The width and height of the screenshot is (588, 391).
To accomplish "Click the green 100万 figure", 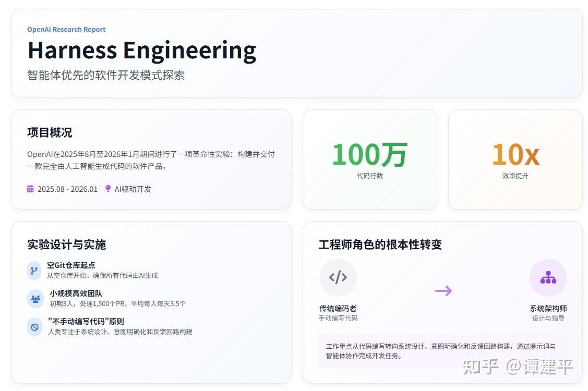I will pyautogui.click(x=370, y=154).
